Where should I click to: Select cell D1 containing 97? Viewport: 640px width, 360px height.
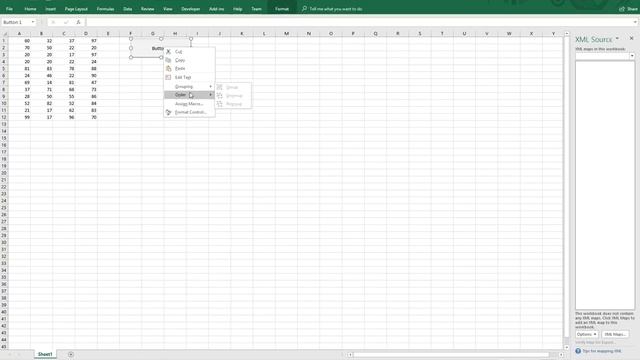click(86, 41)
